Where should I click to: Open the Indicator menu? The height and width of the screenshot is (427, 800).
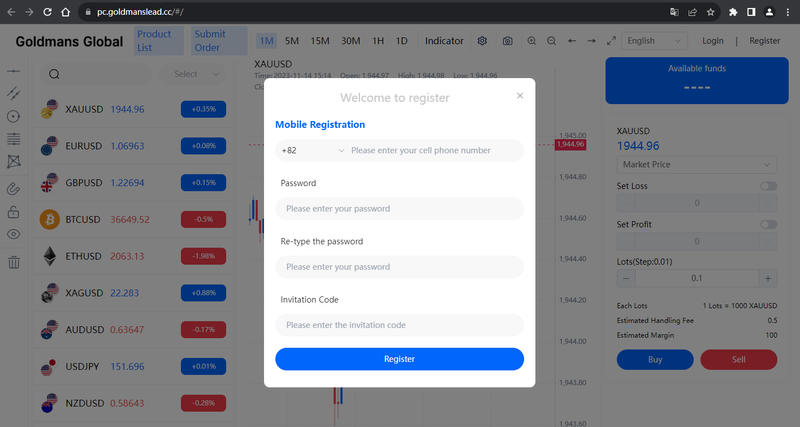[x=444, y=41]
